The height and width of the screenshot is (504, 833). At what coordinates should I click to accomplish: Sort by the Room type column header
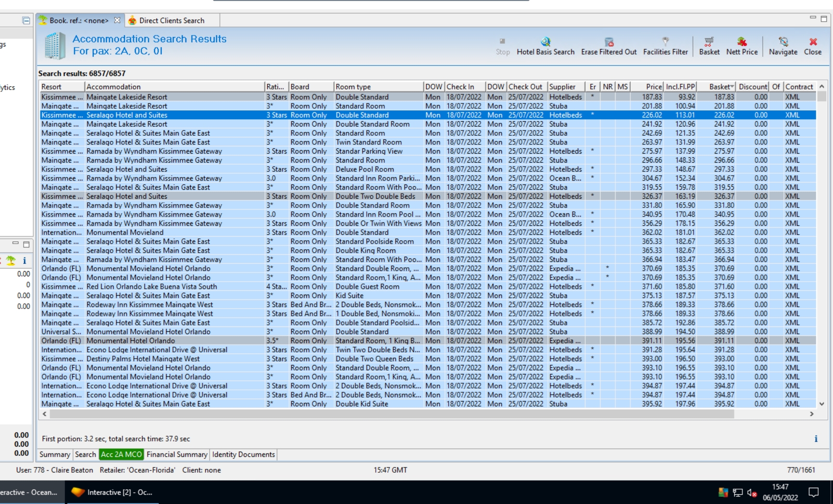coord(378,87)
